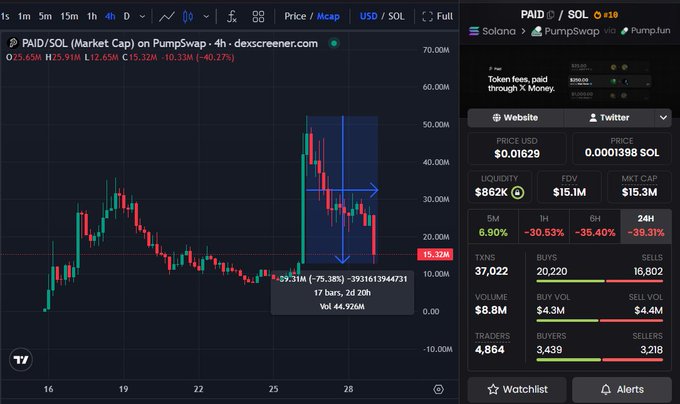
Task: Click the VOLUME $8.8M value
Action: [490, 310]
